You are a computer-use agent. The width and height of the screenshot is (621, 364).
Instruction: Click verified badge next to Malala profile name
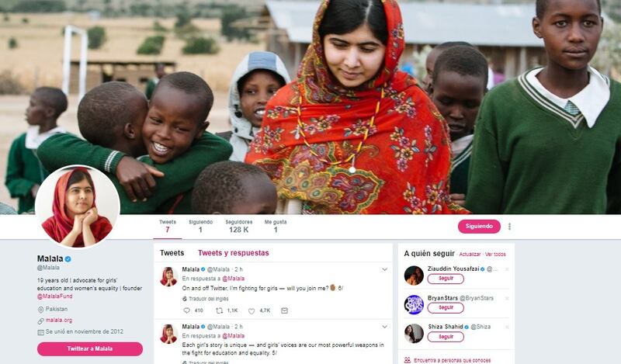pyautogui.click(x=68, y=259)
